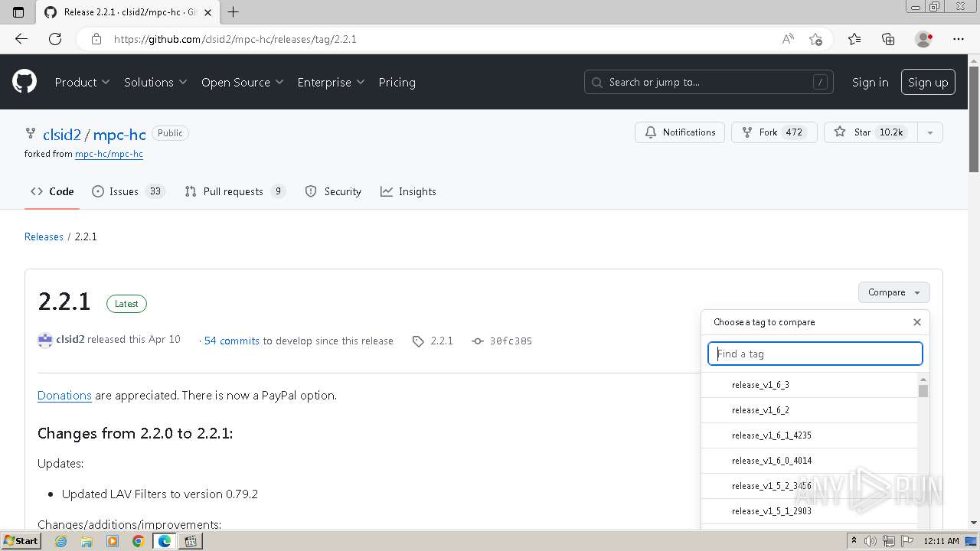
Task: Go back with the browser back arrow
Action: pyautogui.click(x=21, y=39)
